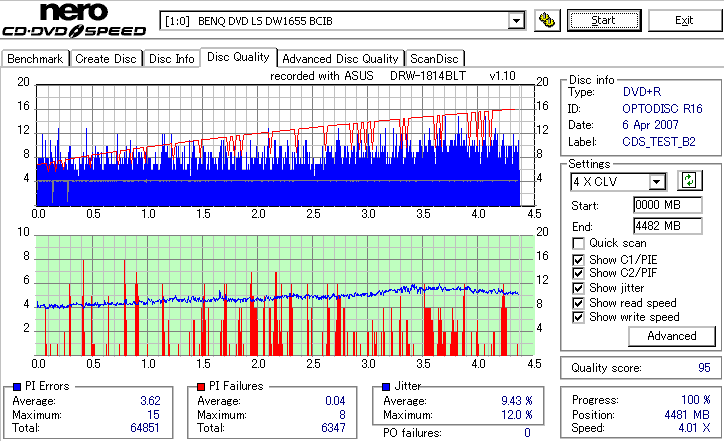Click the Start button
Viewport: 724px width, 441px height.
604,20
